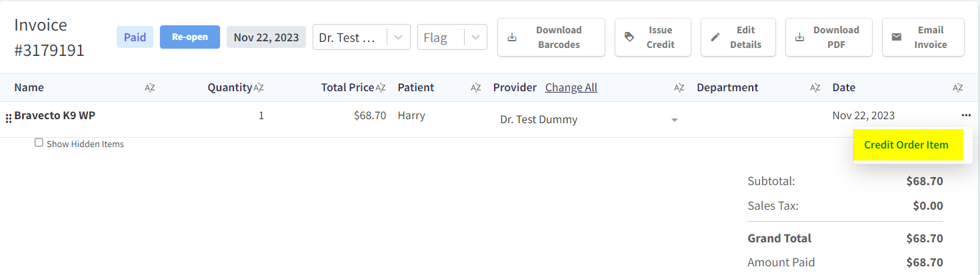Sort Date column using AZ icon
980x275 pixels.
[x=958, y=88]
